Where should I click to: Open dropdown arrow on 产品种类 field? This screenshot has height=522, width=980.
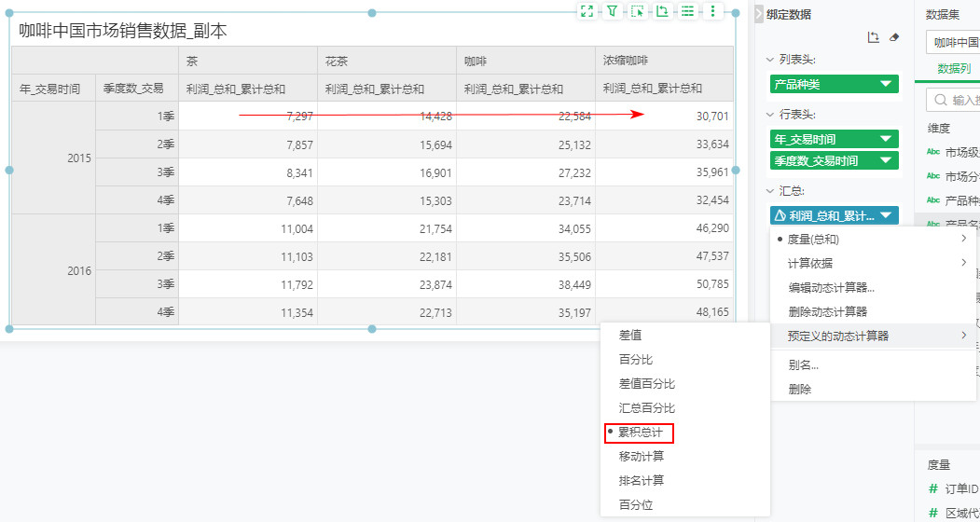pos(885,85)
